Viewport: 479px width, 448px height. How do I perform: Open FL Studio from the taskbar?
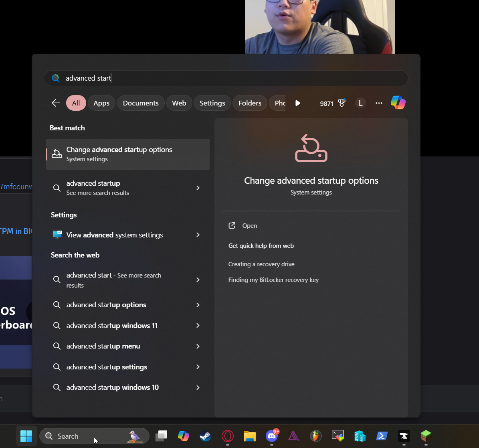point(316,436)
